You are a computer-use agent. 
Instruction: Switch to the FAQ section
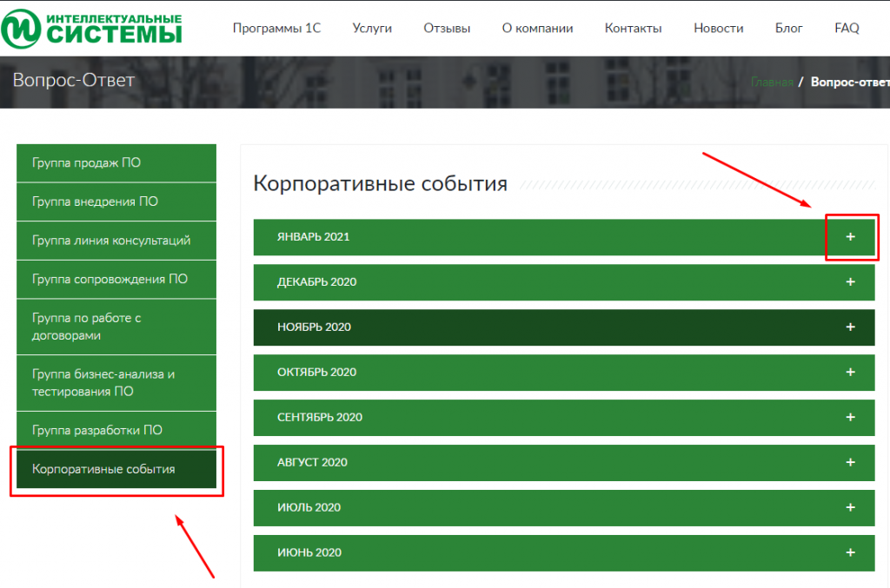pyautogui.click(x=846, y=27)
